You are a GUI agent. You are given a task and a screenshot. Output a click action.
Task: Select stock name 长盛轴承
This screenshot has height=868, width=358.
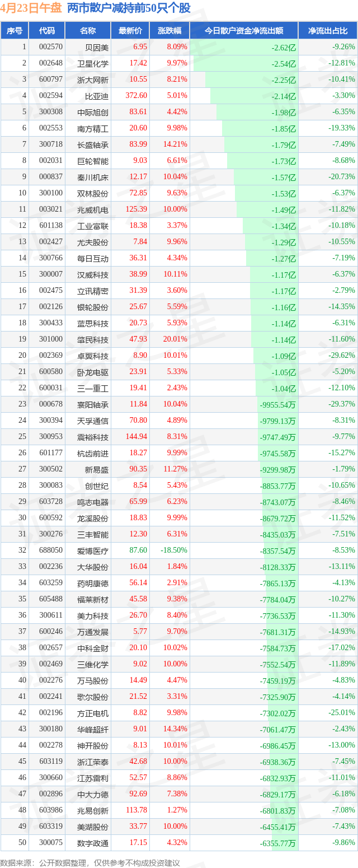93,145
